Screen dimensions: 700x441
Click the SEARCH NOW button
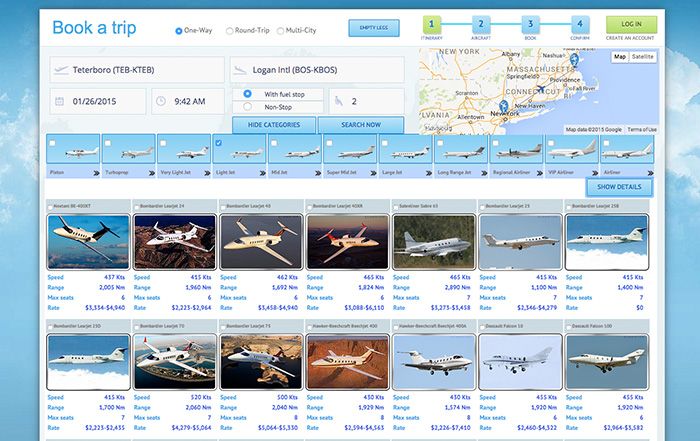coord(361,125)
